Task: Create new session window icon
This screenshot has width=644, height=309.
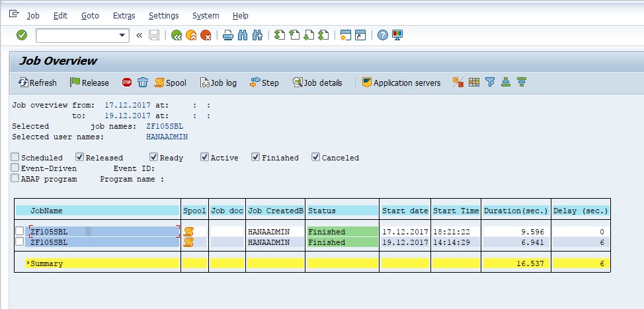Action: pos(346,35)
